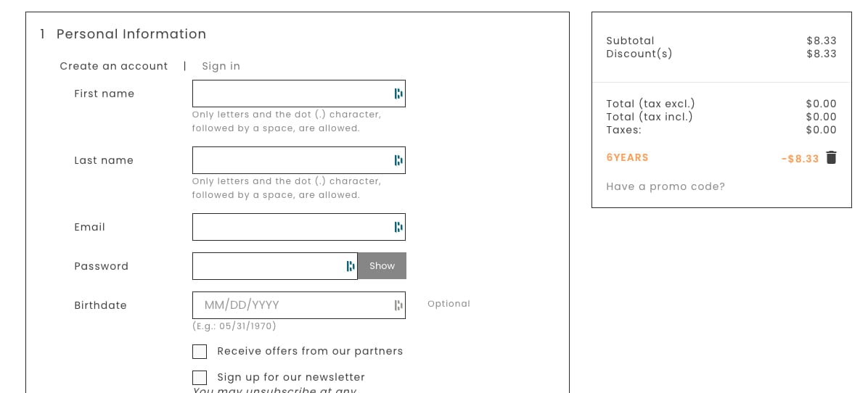The image size is (868, 393).
Task: Click into the Password input field
Action: pos(269,266)
